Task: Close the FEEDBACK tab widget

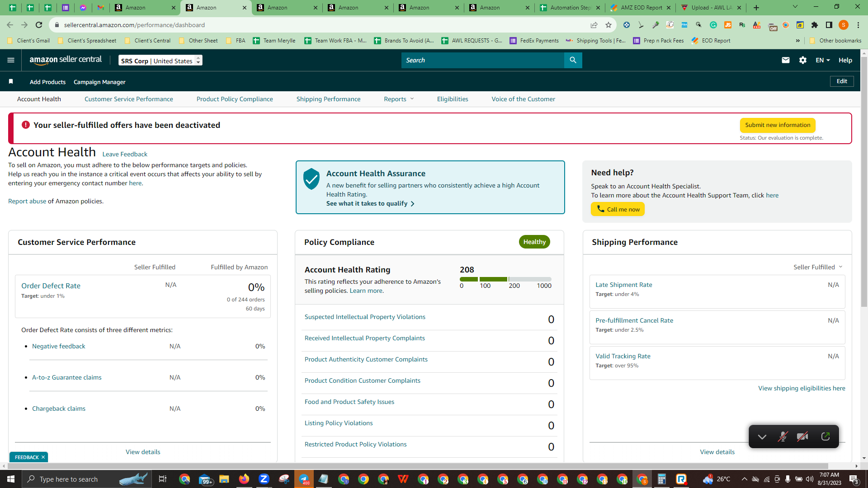Action: pyautogui.click(x=43, y=457)
